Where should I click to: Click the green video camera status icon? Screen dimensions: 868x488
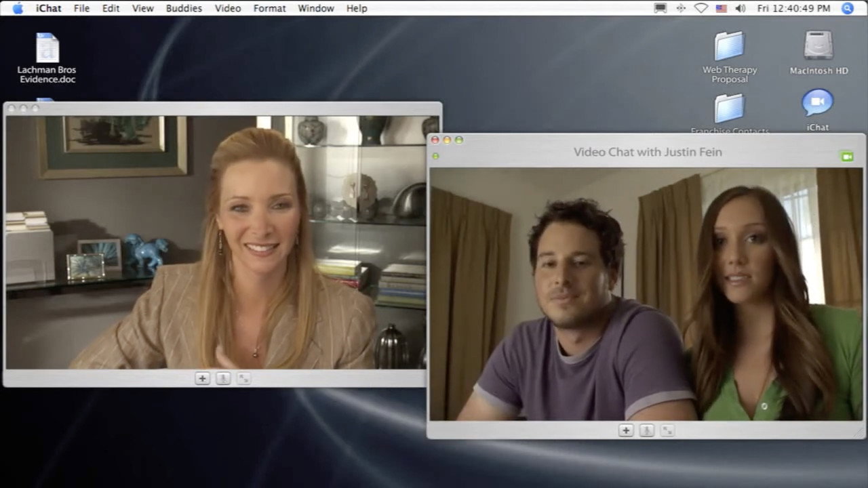click(x=847, y=157)
